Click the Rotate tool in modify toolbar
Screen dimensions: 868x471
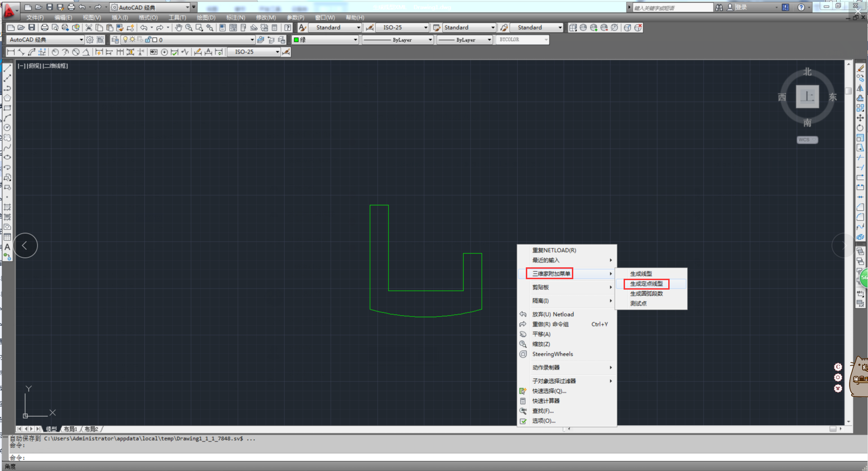(860, 128)
